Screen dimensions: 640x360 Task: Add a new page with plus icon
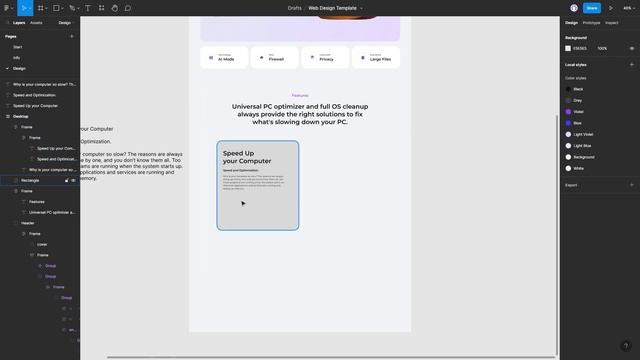coord(72,36)
